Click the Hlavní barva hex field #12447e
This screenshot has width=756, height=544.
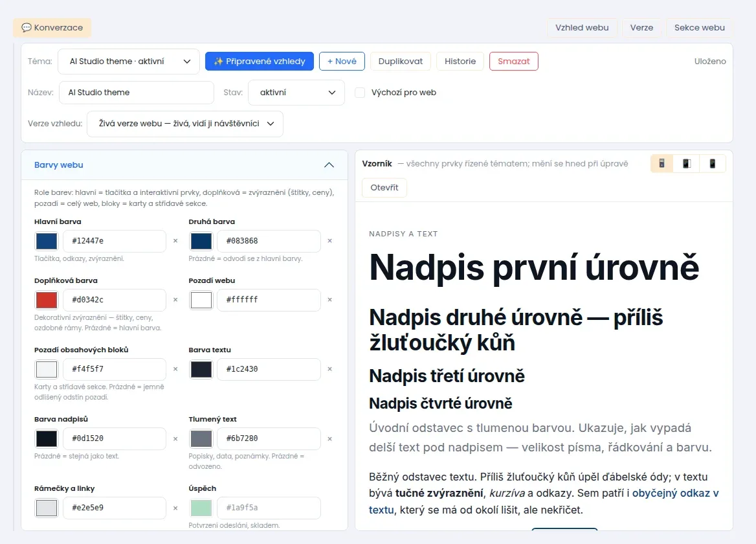click(115, 241)
